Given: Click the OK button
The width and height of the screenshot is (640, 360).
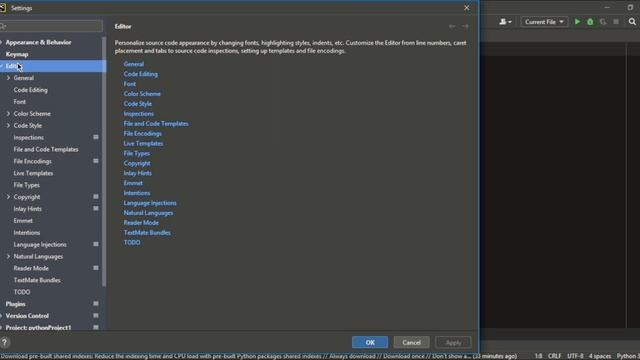Looking at the screenshot, I should 370,342.
